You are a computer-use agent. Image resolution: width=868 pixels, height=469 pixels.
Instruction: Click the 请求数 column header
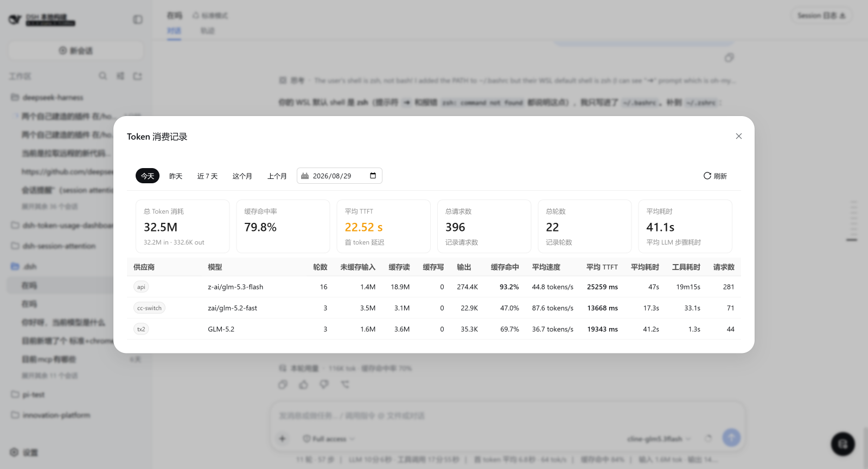pyautogui.click(x=724, y=267)
